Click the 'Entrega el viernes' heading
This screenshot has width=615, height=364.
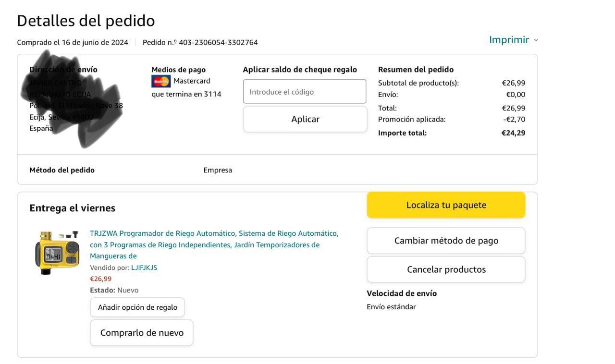coord(72,208)
